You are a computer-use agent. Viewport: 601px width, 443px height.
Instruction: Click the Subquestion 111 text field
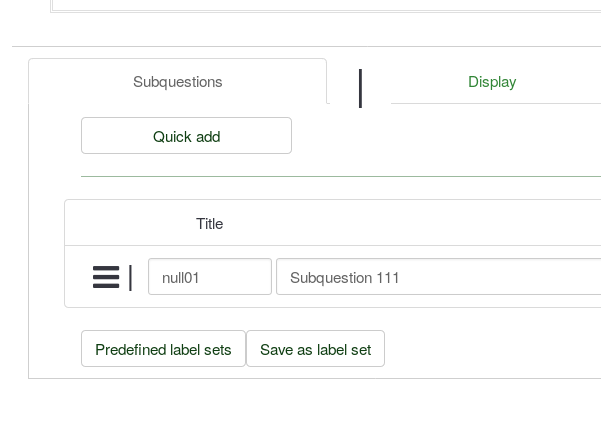pyautogui.click(x=438, y=277)
